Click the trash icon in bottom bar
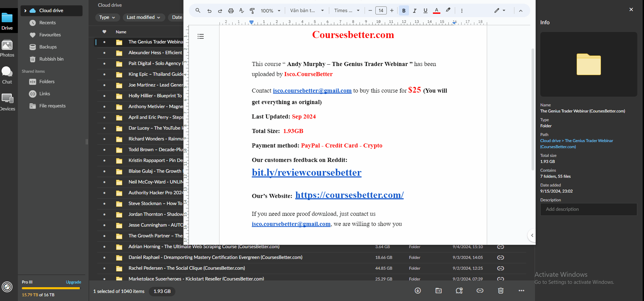Screen dimensions: 644x301 [501, 291]
